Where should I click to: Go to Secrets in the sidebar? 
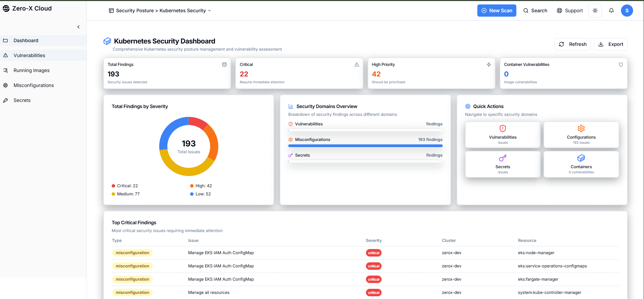tap(22, 100)
